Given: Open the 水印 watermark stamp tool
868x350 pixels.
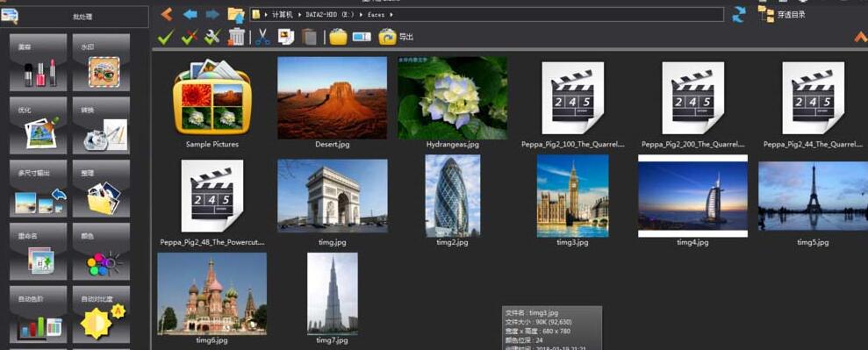Looking at the screenshot, I should tap(101, 62).
